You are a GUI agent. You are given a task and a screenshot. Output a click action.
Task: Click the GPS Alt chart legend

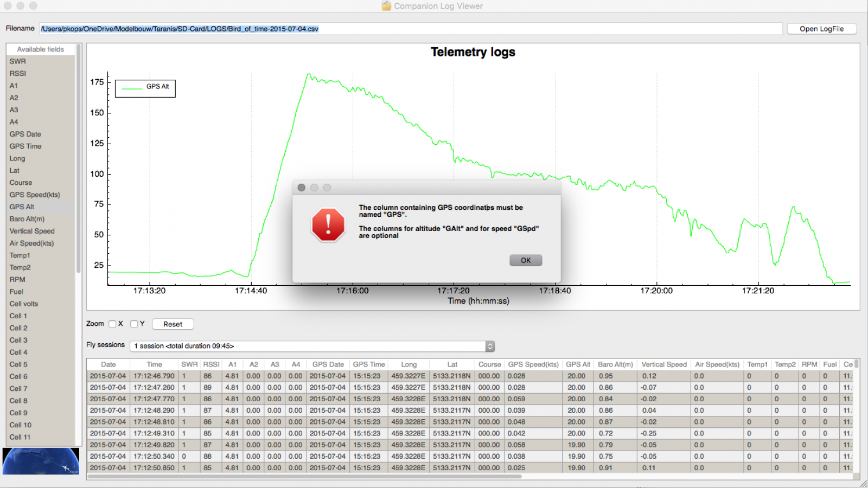(x=145, y=88)
